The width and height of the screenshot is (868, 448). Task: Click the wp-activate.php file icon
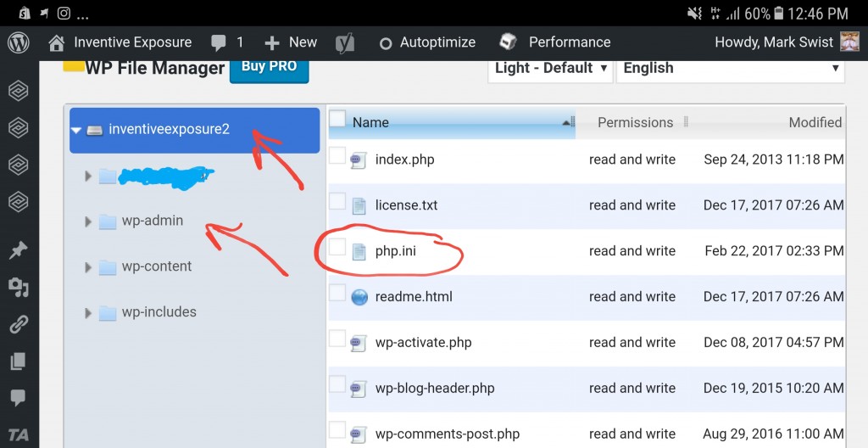(359, 343)
